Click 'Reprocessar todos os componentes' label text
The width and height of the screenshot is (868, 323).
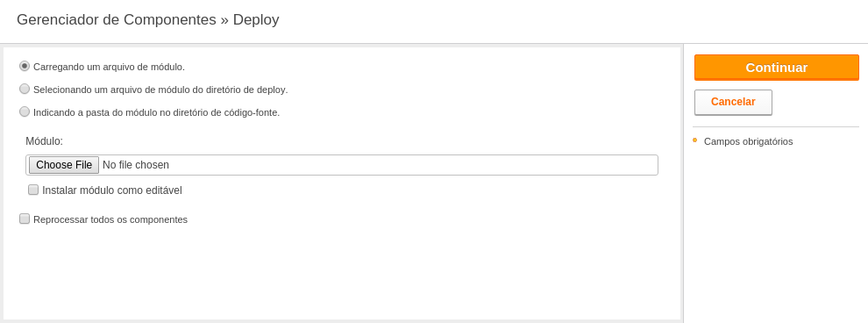click(x=110, y=219)
